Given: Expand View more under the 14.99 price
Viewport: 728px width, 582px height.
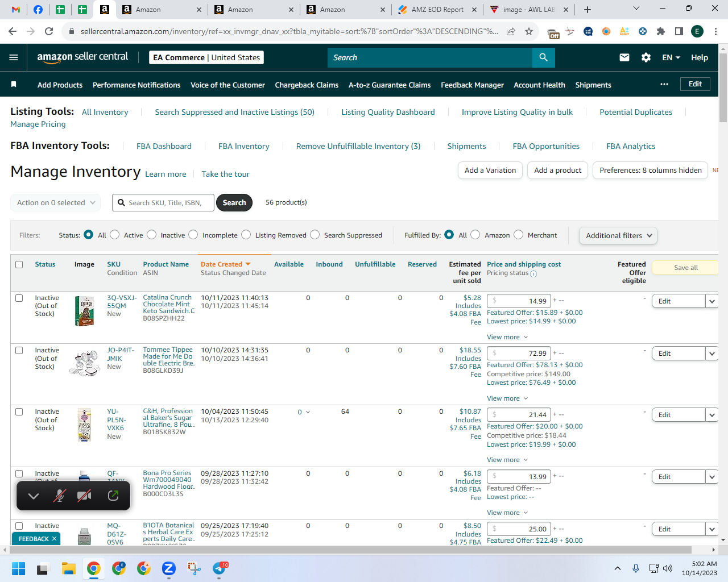Looking at the screenshot, I should click(x=507, y=337).
